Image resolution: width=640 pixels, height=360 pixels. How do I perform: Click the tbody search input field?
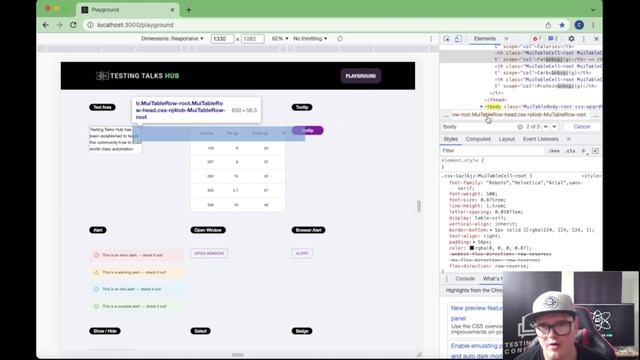coord(479,127)
